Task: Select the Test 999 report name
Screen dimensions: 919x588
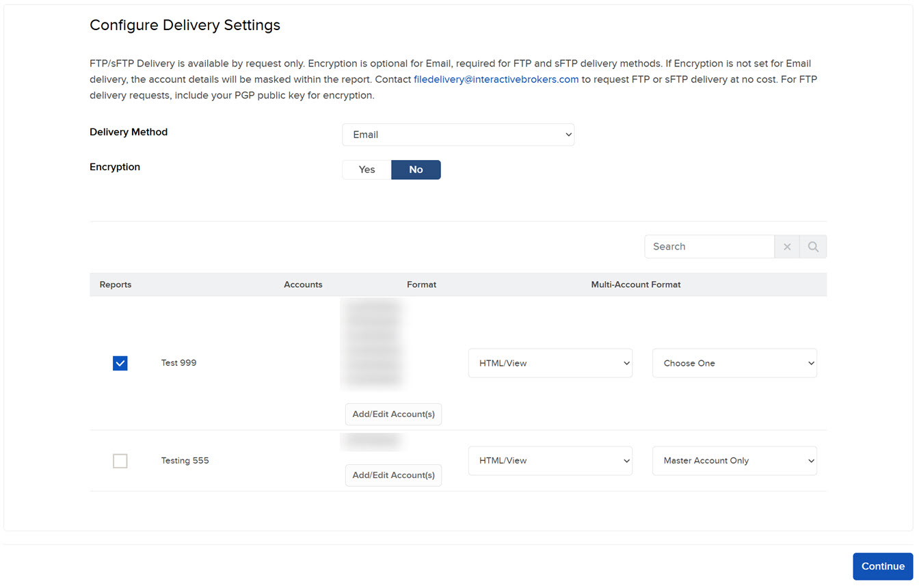Action: [x=178, y=363]
